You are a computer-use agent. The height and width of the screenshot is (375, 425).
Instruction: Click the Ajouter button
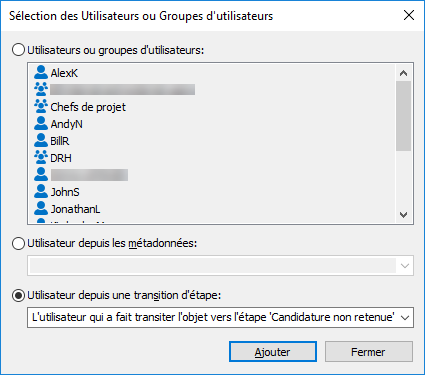point(273,352)
